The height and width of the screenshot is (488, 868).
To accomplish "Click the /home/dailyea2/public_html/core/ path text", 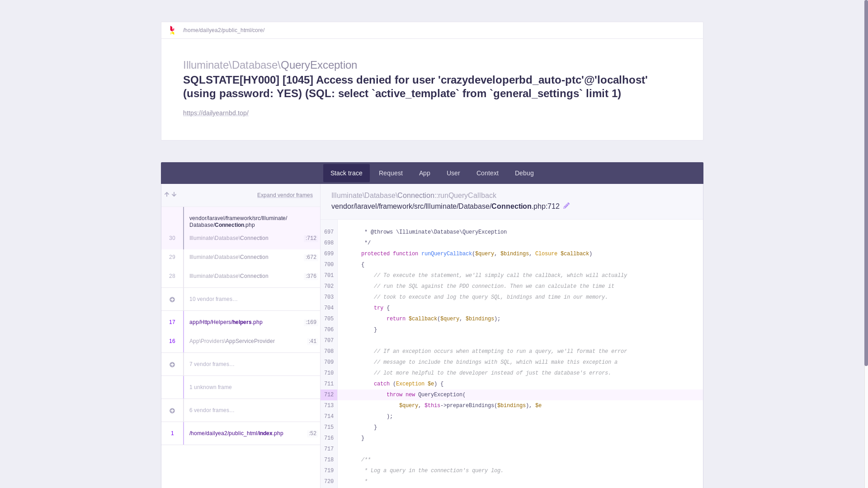I will click(224, 30).
